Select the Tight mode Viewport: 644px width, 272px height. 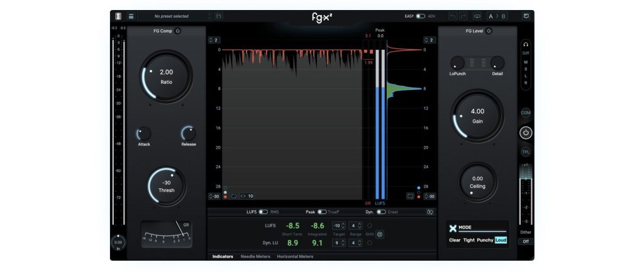pyautogui.click(x=469, y=240)
